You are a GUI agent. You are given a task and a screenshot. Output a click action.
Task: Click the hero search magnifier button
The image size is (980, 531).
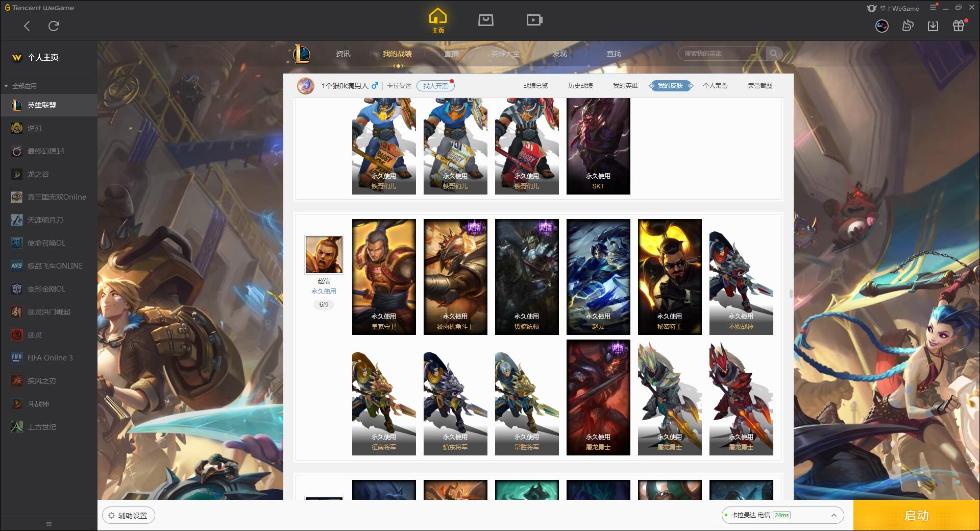(x=774, y=54)
